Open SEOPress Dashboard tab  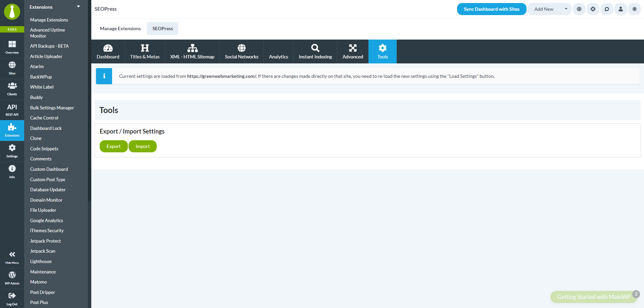(108, 51)
